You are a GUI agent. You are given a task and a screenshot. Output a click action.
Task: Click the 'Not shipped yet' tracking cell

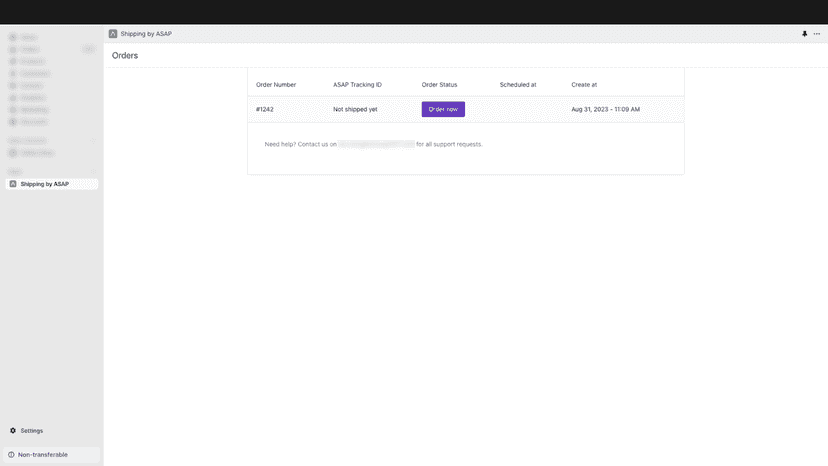point(355,109)
